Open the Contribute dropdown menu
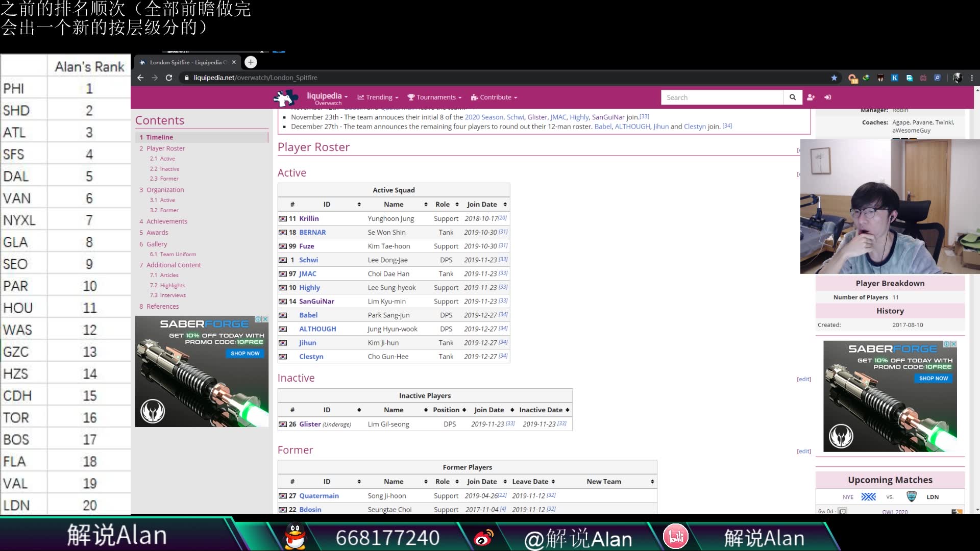The height and width of the screenshot is (551, 980). (494, 97)
